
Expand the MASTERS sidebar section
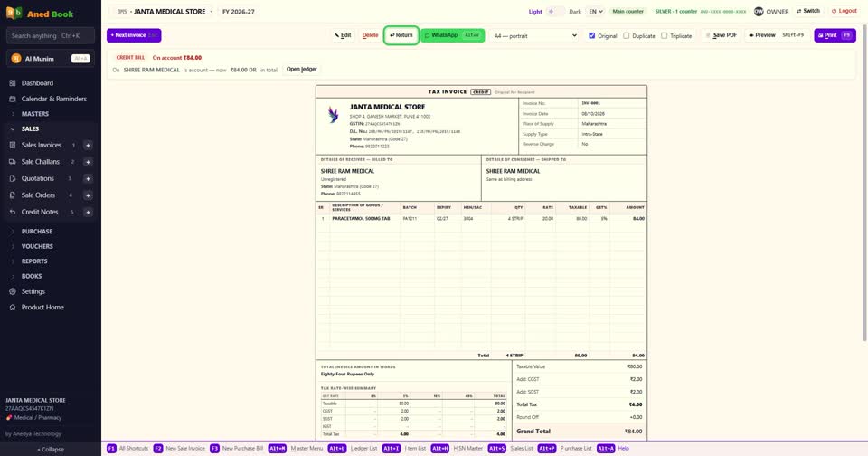tap(35, 114)
